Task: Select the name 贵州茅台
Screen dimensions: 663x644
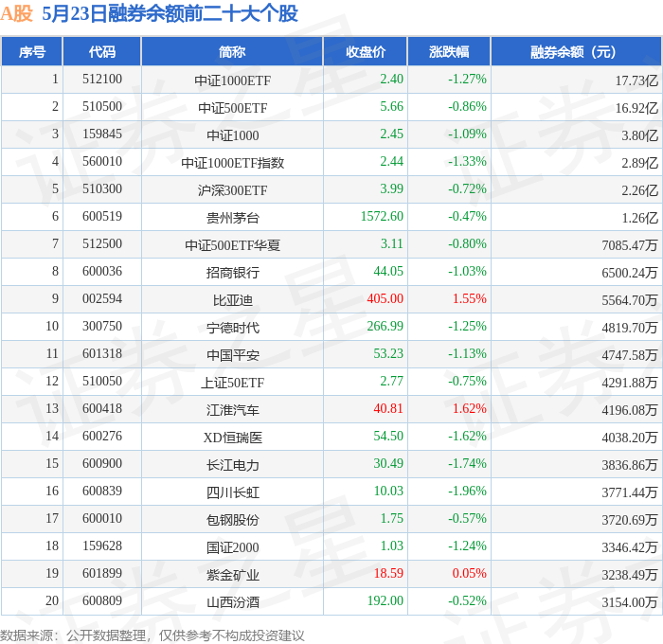Action: point(233,218)
